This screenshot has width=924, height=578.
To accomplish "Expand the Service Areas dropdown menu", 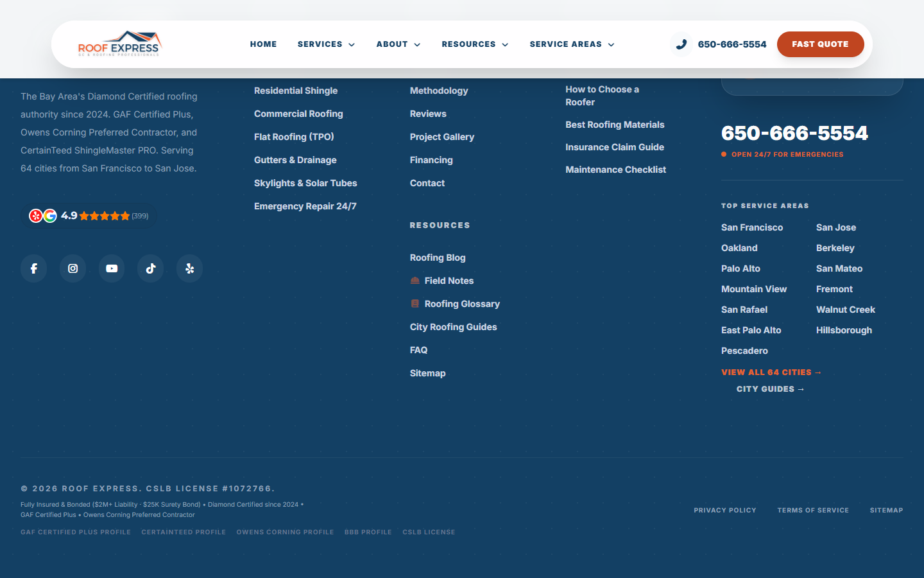I will pyautogui.click(x=572, y=44).
